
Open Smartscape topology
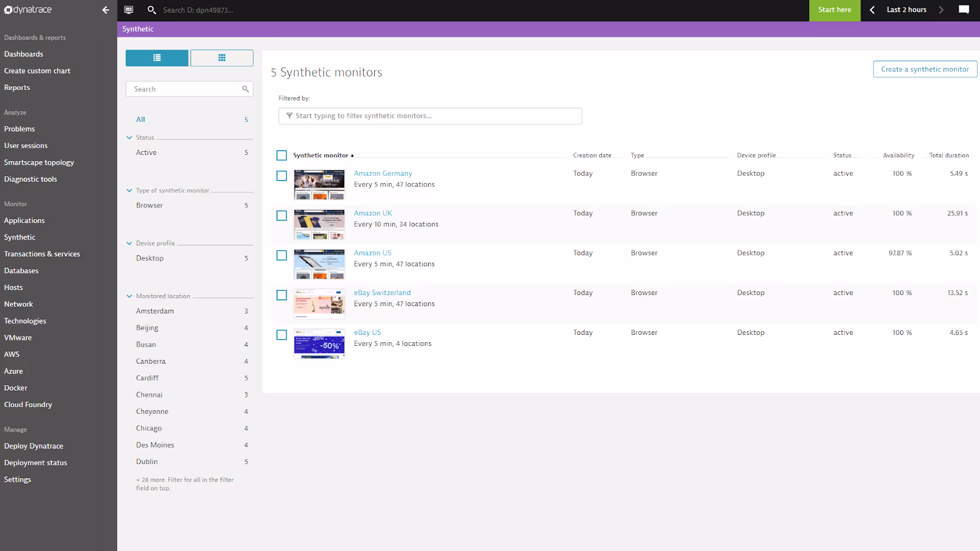click(39, 162)
